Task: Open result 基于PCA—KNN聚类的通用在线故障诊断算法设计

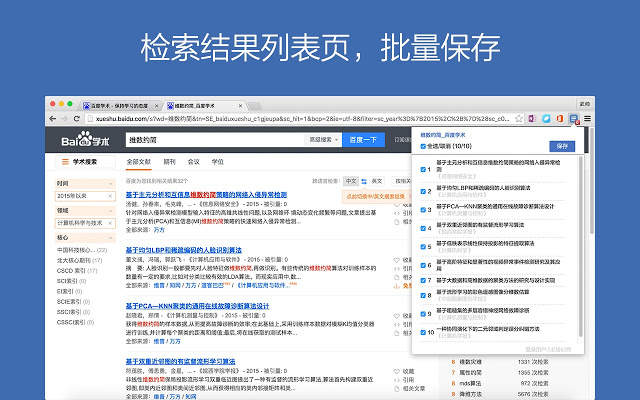Action: click(197, 306)
